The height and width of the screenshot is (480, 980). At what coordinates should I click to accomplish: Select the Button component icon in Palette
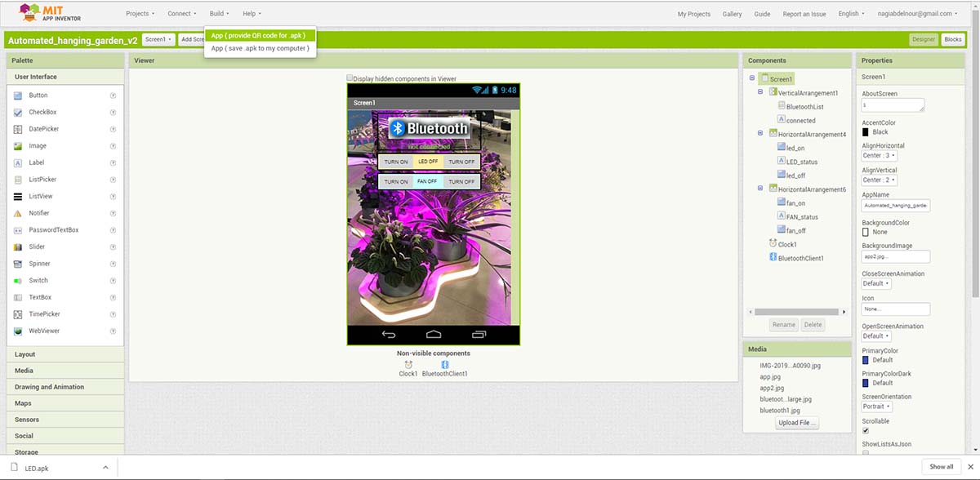pyautogui.click(x=19, y=96)
